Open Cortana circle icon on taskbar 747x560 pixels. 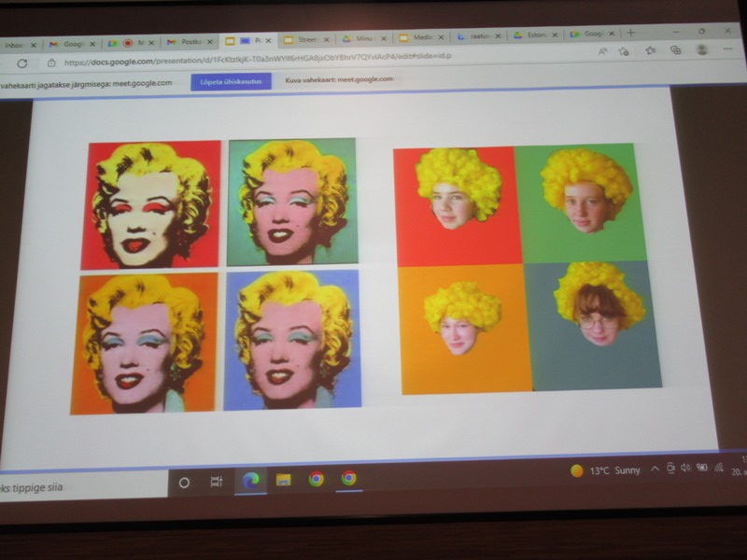pyautogui.click(x=184, y=483)
